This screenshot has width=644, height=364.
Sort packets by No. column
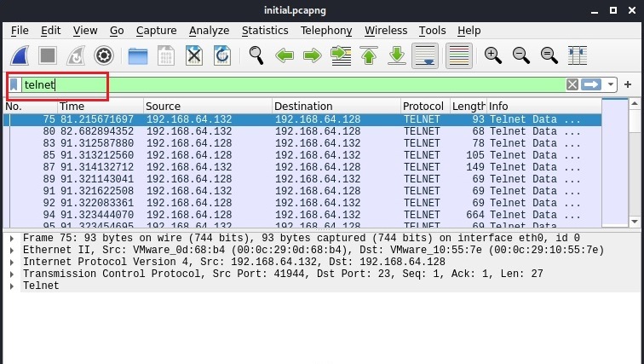click(x=31, y=107)
